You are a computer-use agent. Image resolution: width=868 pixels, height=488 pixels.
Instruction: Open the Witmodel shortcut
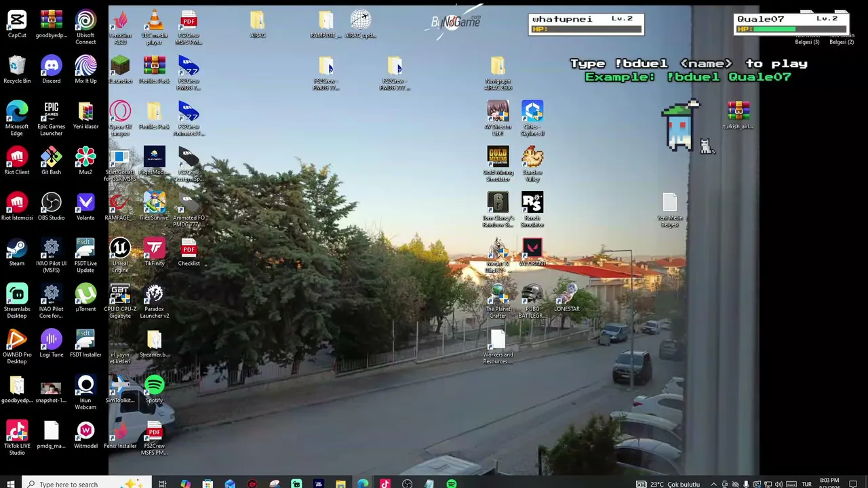point(85,434)
